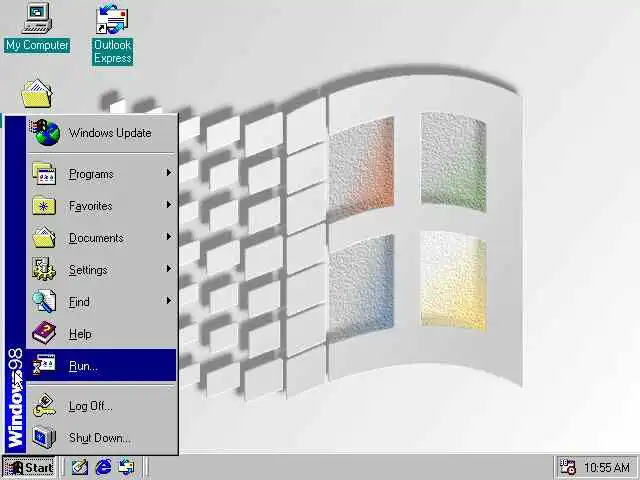Launch Outlook Express from quick launch
This screenshot has width=640, height=480.
coord(127,467)
